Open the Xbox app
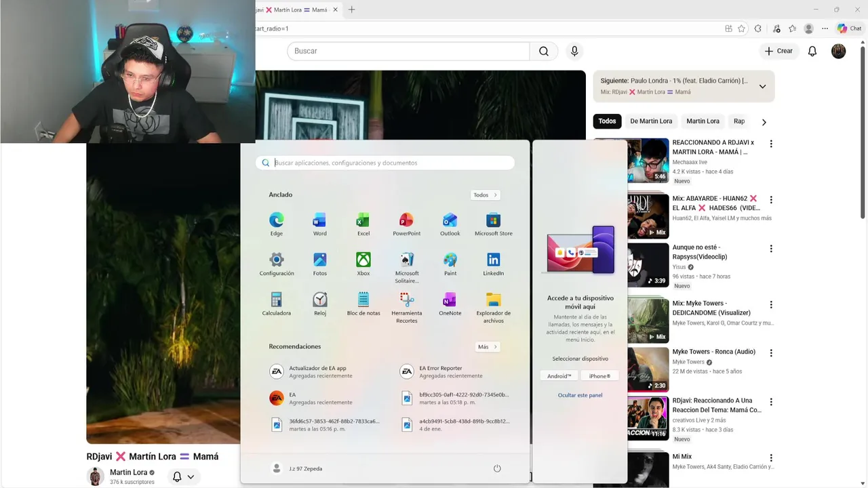Screen dimensions: 868x488 (363, 264)
